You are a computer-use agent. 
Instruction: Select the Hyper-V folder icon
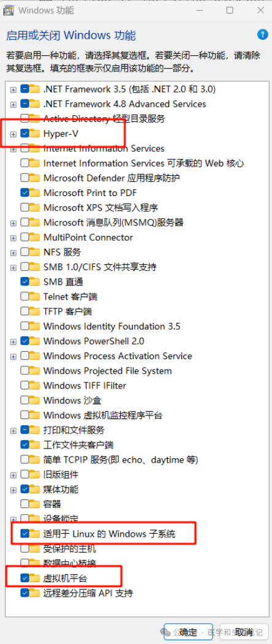click(34, 134)
